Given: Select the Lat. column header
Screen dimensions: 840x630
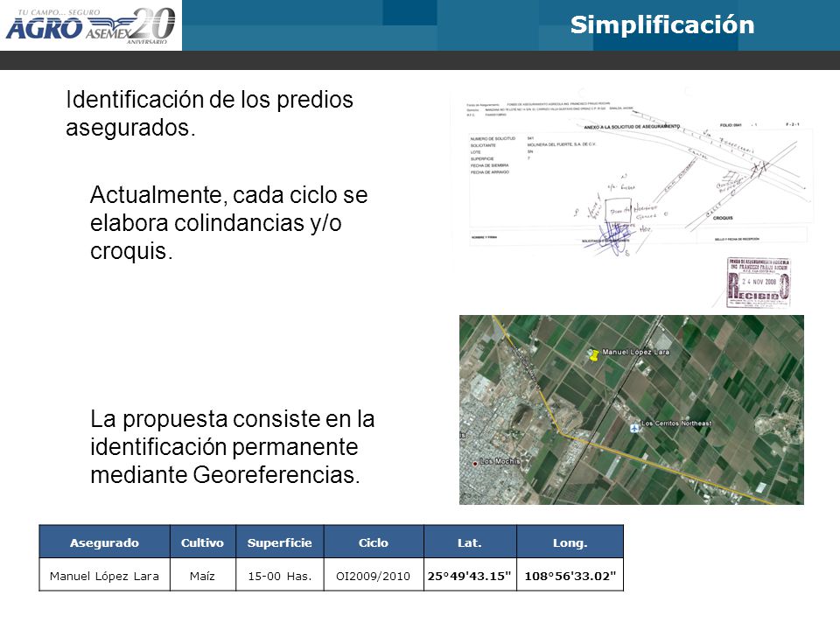Looking at the screenshot, I should click(470, 542).
